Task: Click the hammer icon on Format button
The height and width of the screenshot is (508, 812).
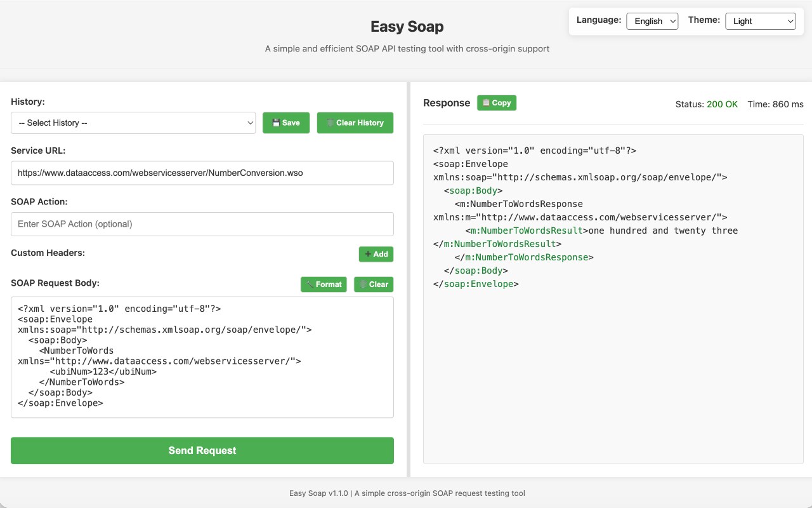Action: 310,284
